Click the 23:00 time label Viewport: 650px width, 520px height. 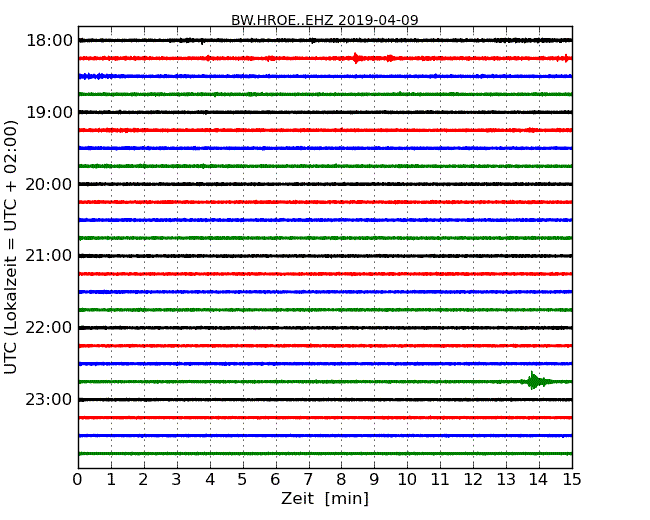pos(49,400)
